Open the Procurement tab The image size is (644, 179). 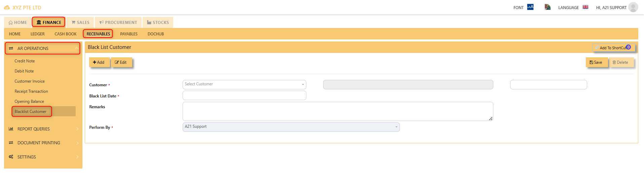point(118,22)
